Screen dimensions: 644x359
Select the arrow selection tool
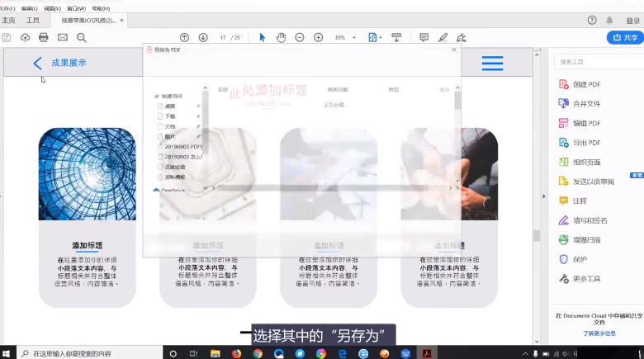(262, 37)
